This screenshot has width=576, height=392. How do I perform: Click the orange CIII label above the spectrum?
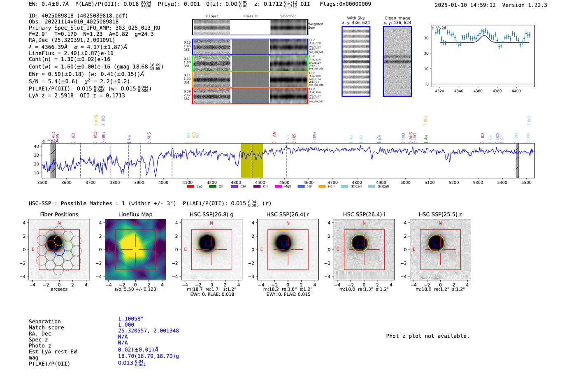425,121
